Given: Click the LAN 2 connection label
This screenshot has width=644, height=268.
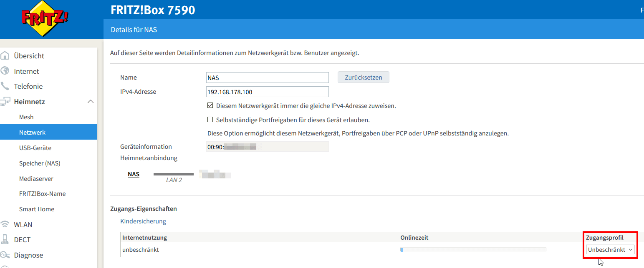Looking at the screenshot, I should (x=174, y=180).
